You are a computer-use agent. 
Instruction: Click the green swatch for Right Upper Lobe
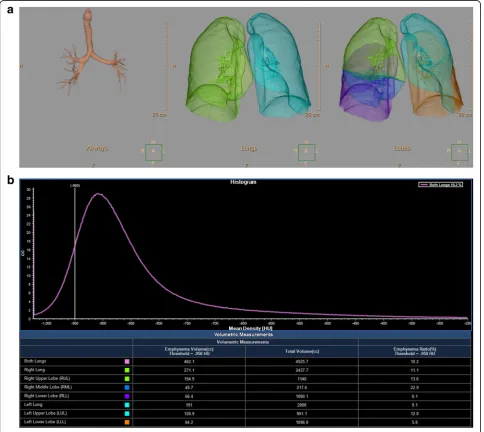tap(127, 379)
